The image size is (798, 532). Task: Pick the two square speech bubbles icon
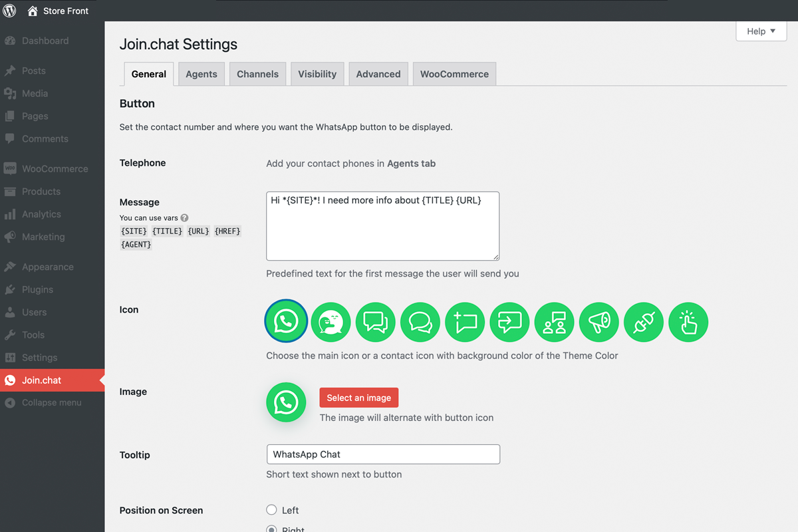tap(376, 322)
